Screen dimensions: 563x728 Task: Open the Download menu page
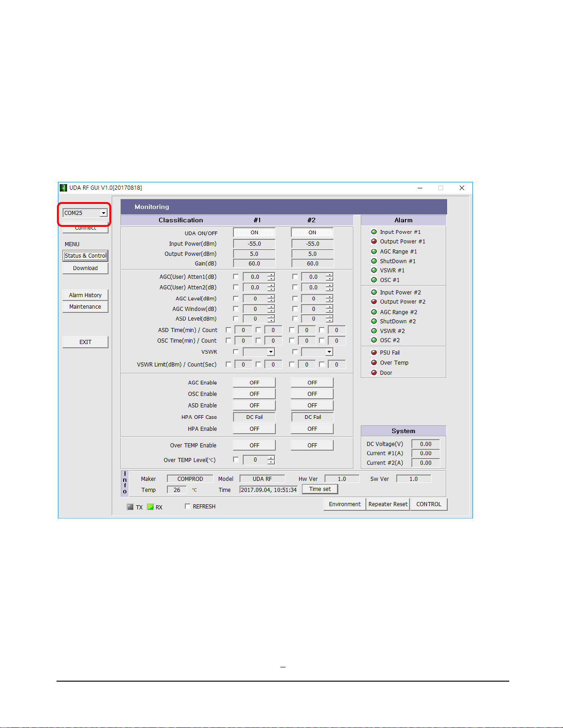(x=85, y=268)
